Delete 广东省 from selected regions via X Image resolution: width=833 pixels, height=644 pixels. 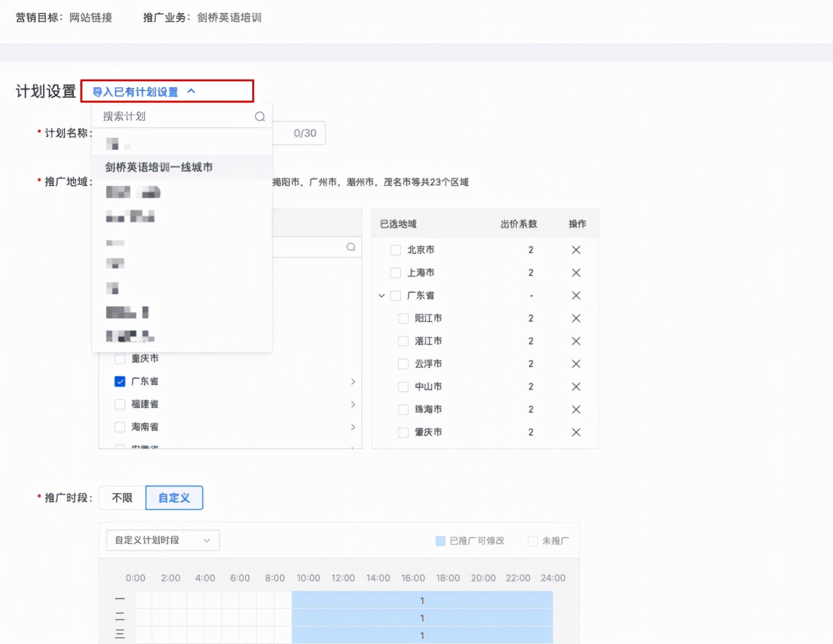pyautogui.click(x=575, y=295)
